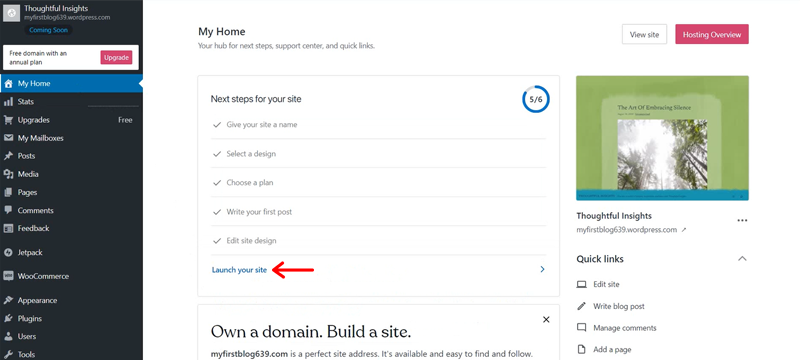Screen dimensions: 800x360
Task: Click the Users person icon
Action: click(8, 337)
